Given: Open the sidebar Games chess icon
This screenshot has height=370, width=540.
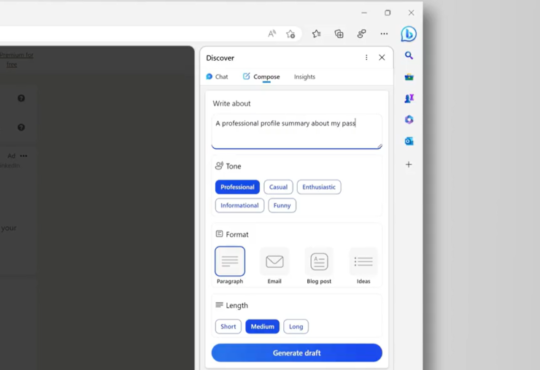Looking at the screenshot, I should click(x=409, y=99).
